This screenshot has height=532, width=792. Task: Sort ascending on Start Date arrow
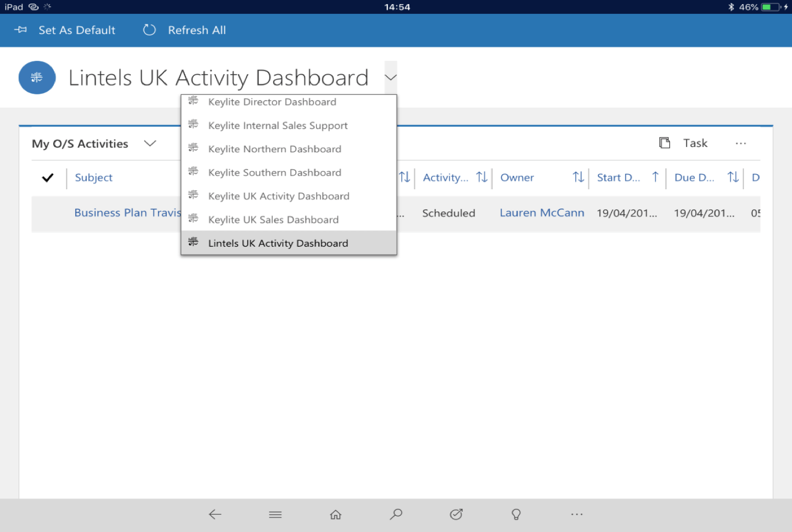point(655,177)
